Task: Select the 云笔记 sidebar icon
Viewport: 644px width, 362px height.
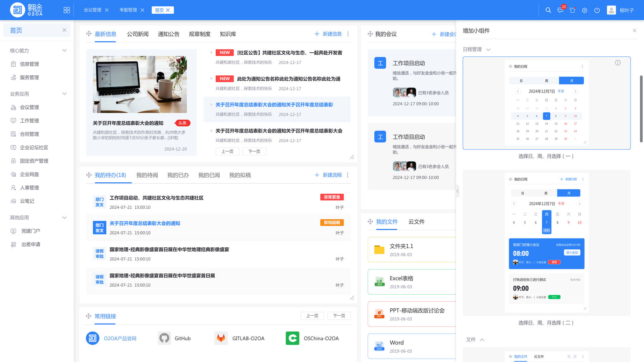Action: click(13, 201)
